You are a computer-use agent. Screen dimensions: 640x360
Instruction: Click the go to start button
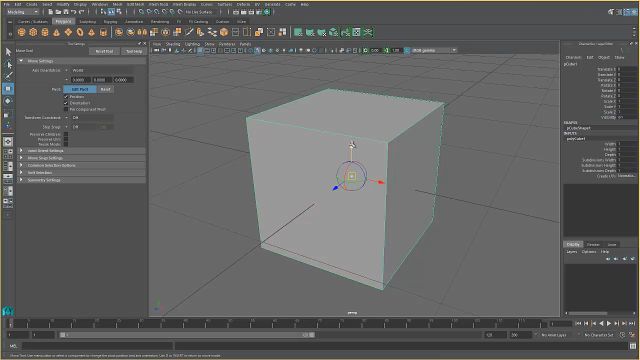pyautogui.click(x=578, y=323)
